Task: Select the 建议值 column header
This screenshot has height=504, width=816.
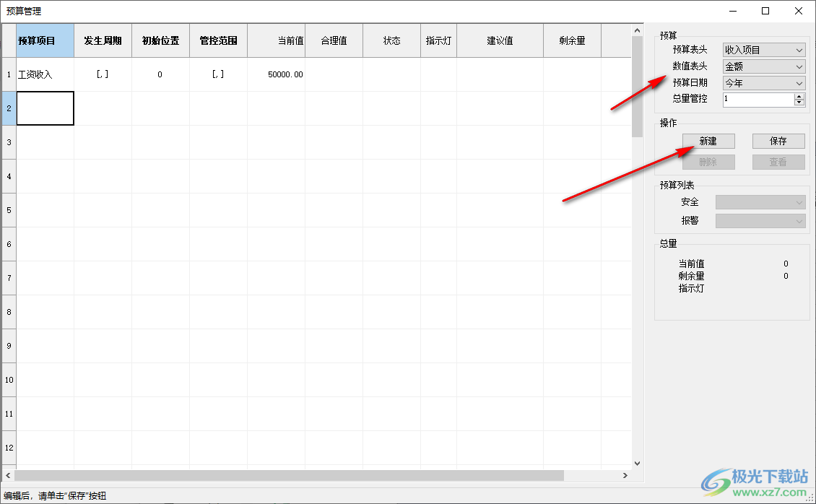Action: click(500, 40)
